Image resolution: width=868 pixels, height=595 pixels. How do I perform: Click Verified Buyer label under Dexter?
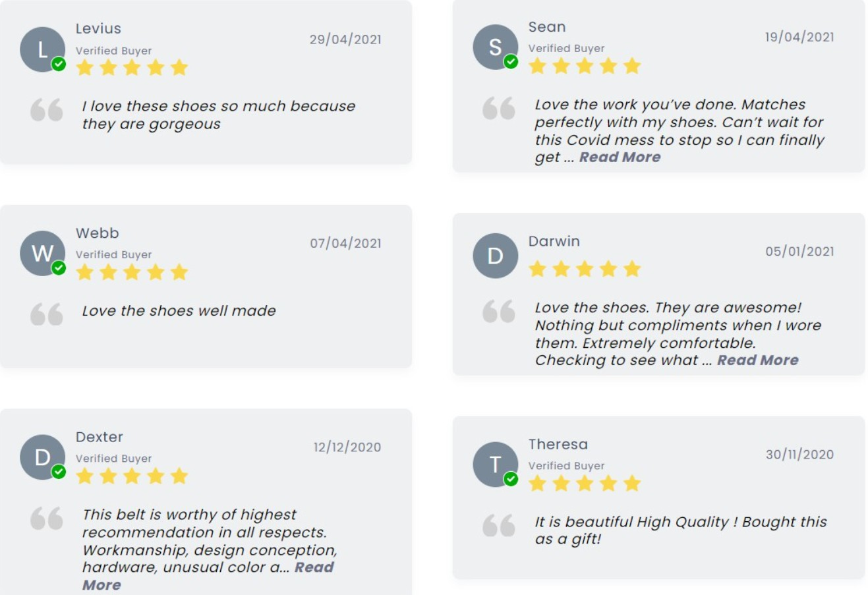[x=113, y=459]
